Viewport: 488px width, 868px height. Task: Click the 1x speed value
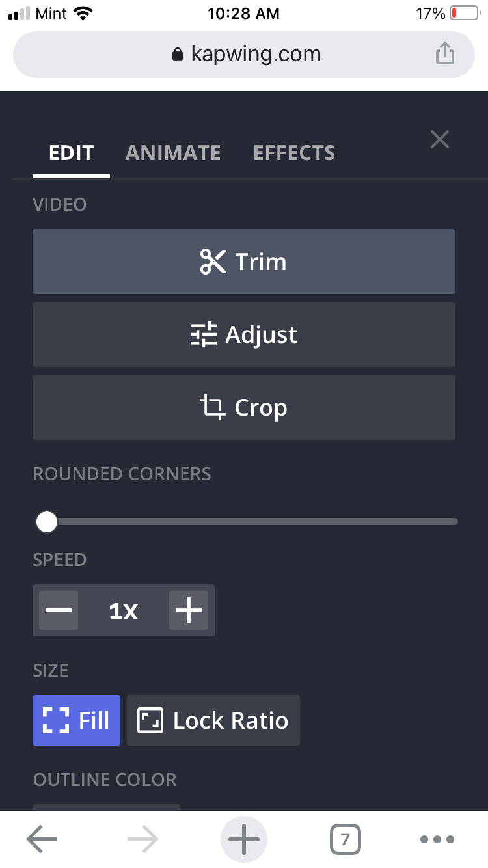point(124,610)
